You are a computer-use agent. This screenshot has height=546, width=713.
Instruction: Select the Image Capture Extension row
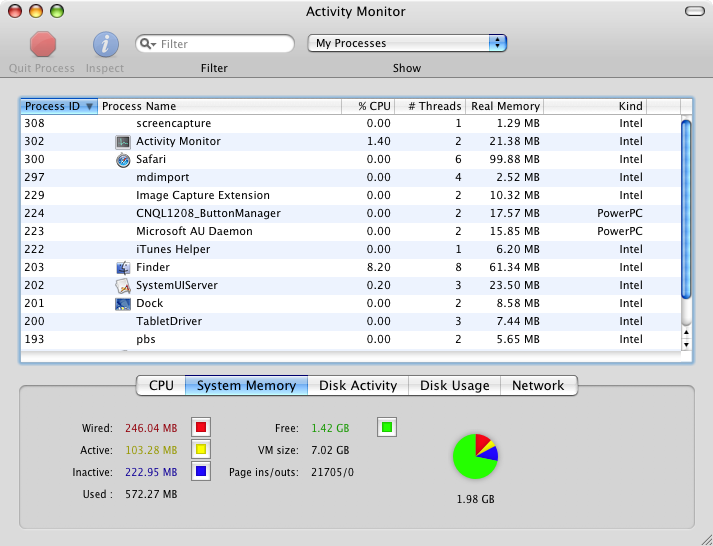pyautogui.click(x=351, y=195)
